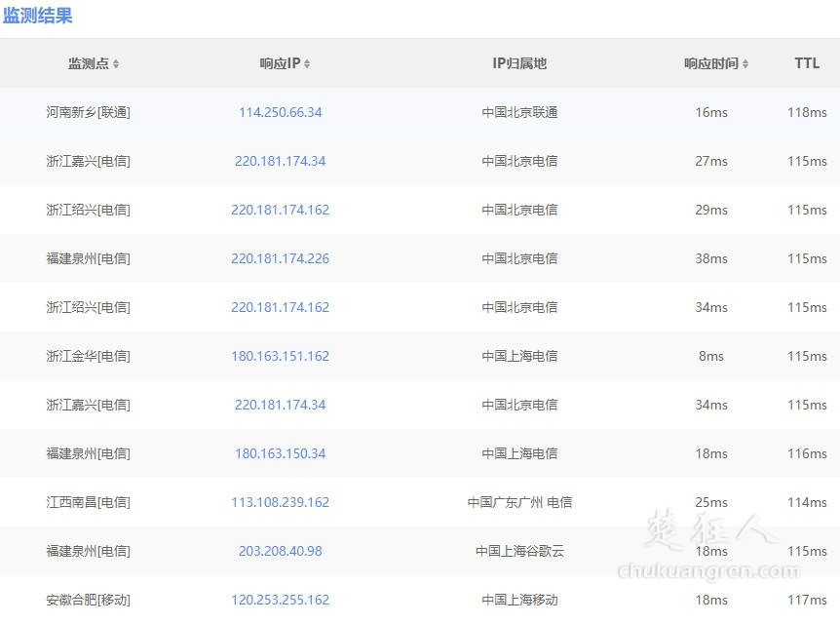Open the IP link 203.208.40.98
The width and height of the screenshot is (840, 624).
pos(280,551)
